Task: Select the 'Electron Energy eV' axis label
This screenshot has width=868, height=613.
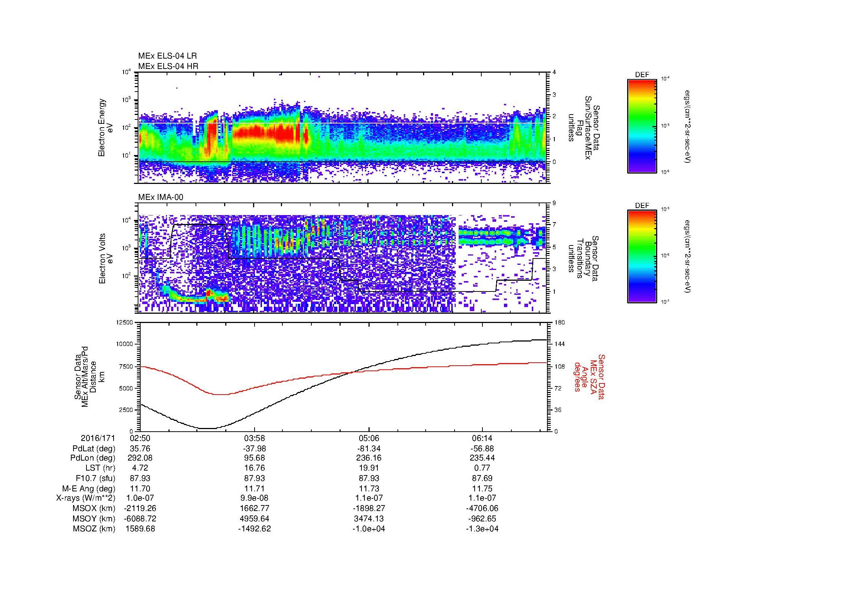Action: click(106, 128)
